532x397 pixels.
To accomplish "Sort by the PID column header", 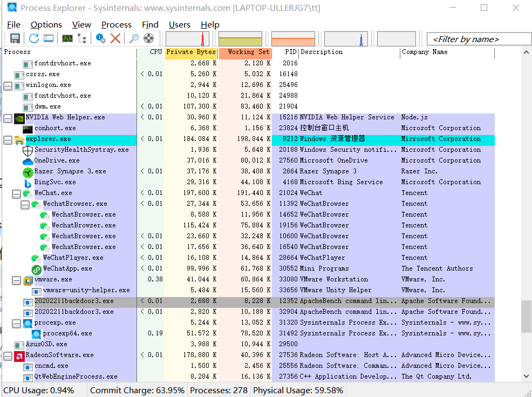I will tap(285, 52).
